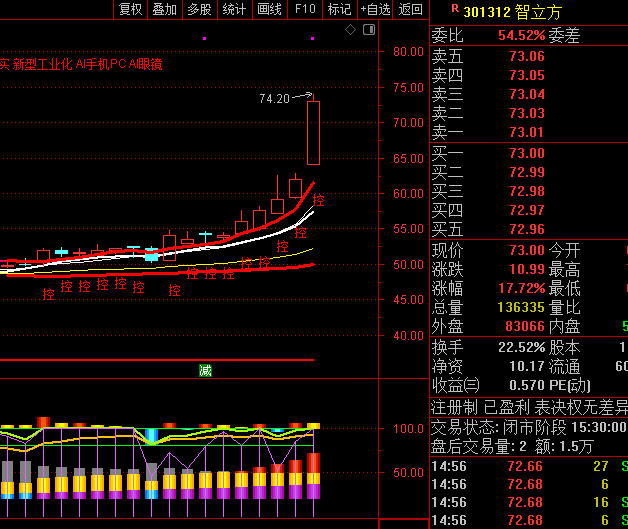628x529 pixels.
Task: Open F10 company information
Action: (304, 10)
